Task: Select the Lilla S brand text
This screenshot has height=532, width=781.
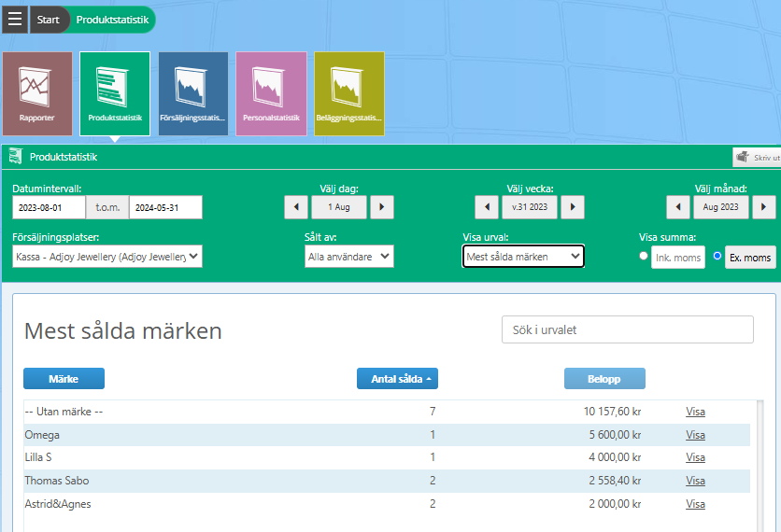Action: pos(38,457)
